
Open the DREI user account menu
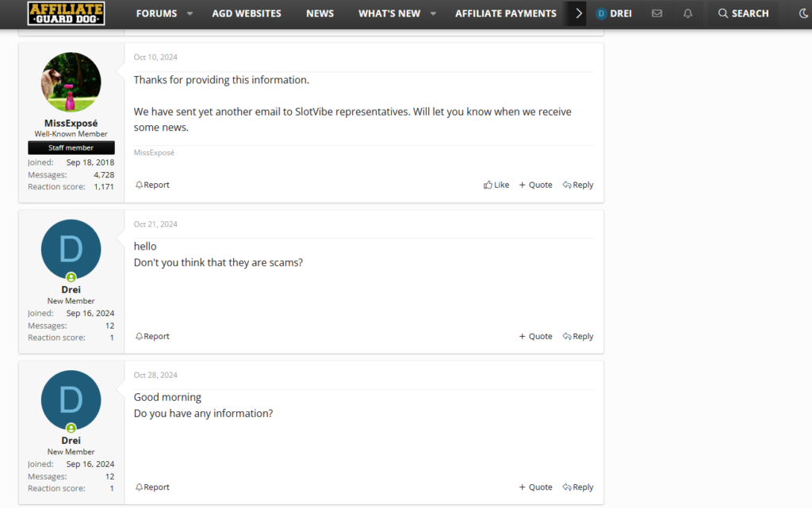[x=614, y=13]
